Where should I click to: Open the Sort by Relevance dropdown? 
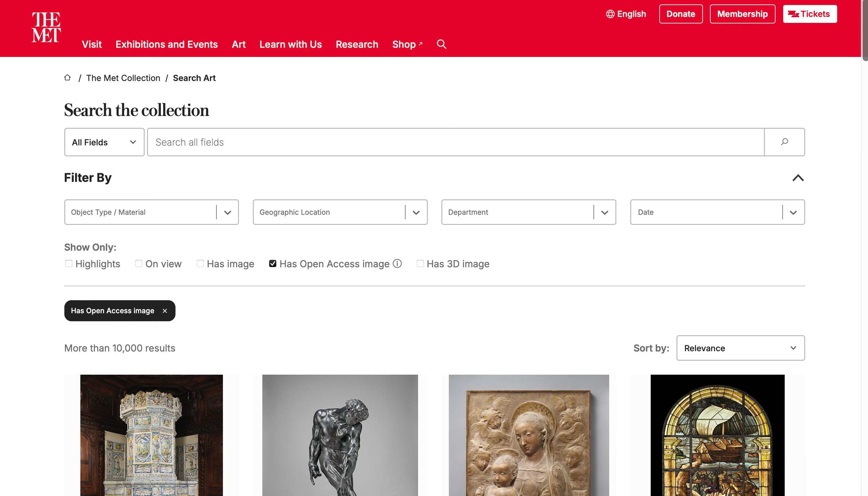coord(740,348)
